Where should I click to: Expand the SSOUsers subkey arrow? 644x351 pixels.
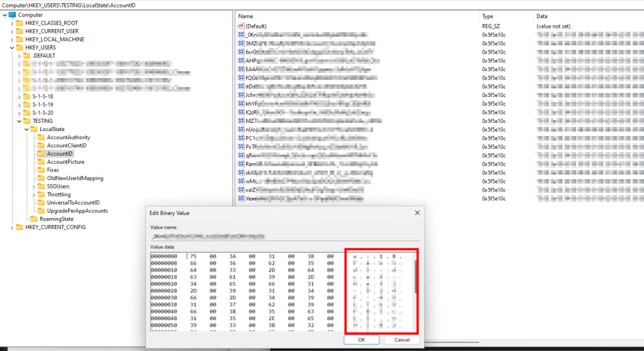coord(34,187)
